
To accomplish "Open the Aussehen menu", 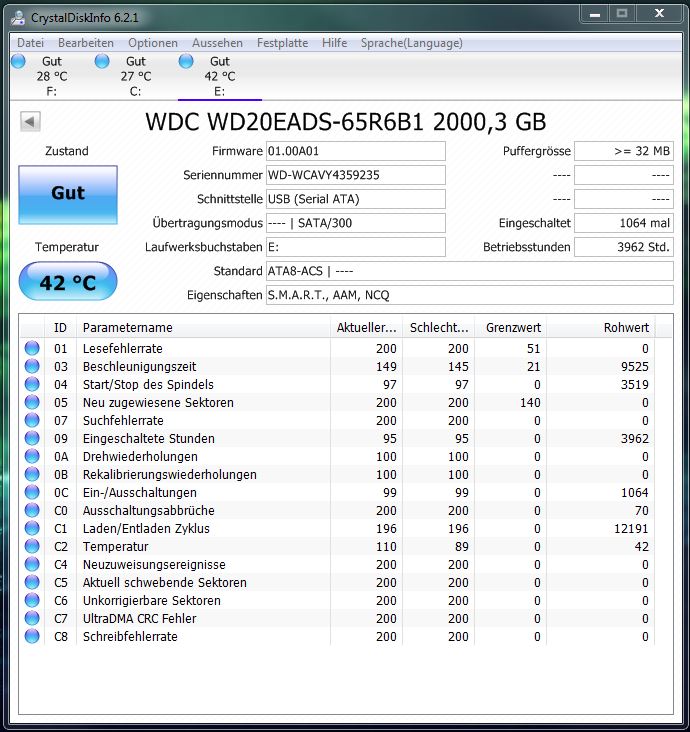I will [218, 43].
